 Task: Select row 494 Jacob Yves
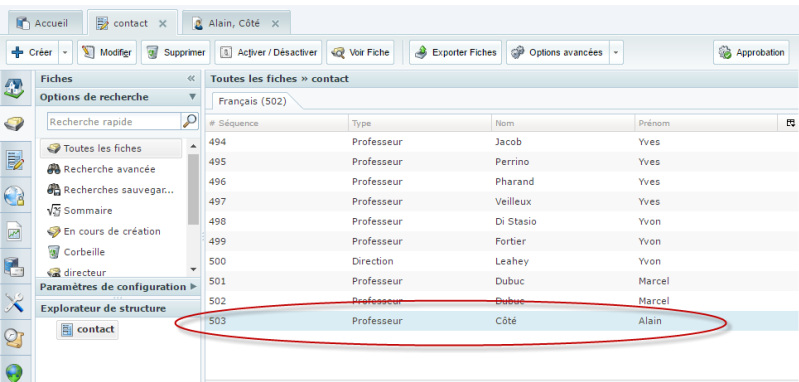click(502, 142)
